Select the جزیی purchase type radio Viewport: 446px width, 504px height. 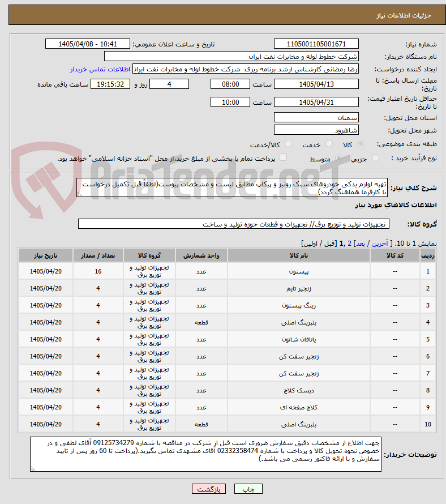pyautogui.click(x=375, y=158)
